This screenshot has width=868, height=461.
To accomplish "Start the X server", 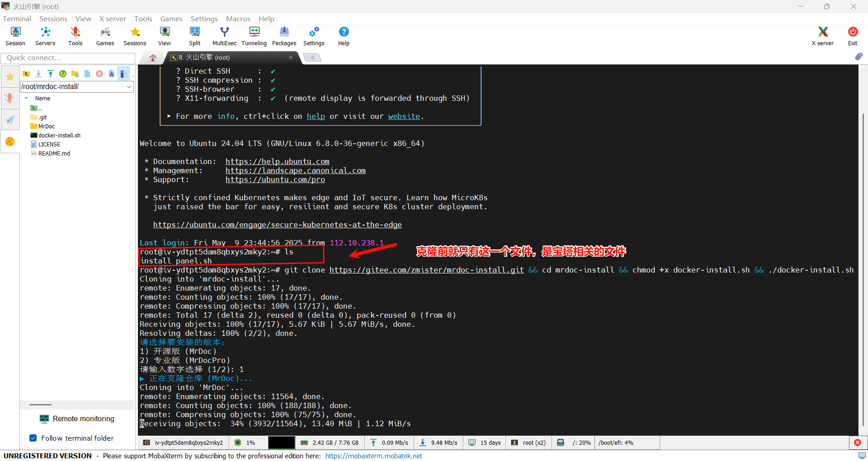I will (x=822, y=36).
